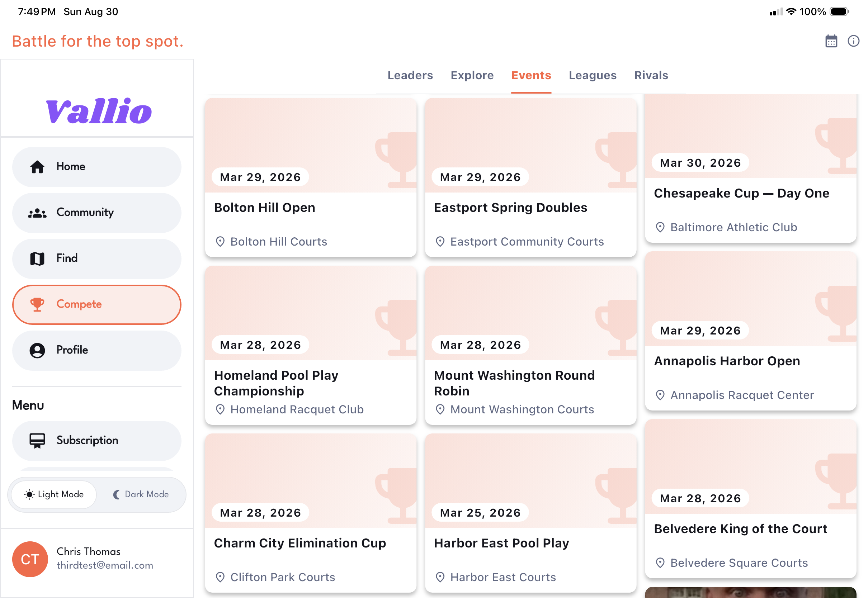Open the calendar icon in the header

click(831, 41)
